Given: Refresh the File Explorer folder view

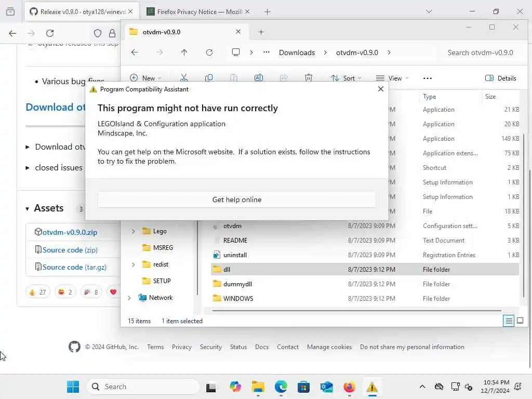Looking at the screenshot, I should point(209,52).
